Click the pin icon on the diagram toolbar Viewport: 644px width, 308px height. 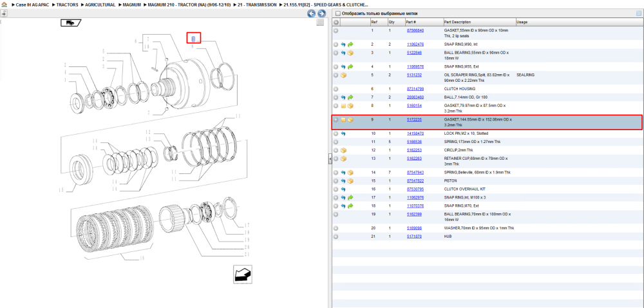pyautogui.click(x=4, y=13)
